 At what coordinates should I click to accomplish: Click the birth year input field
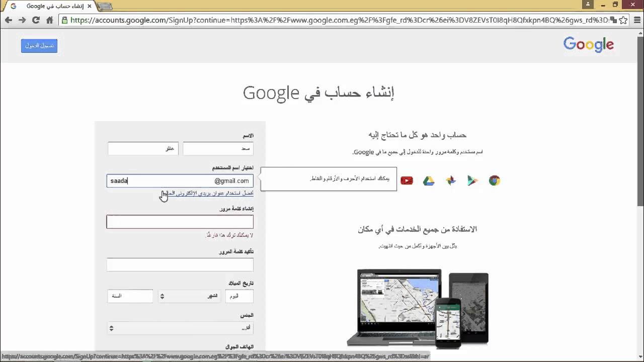pos(130,296)
